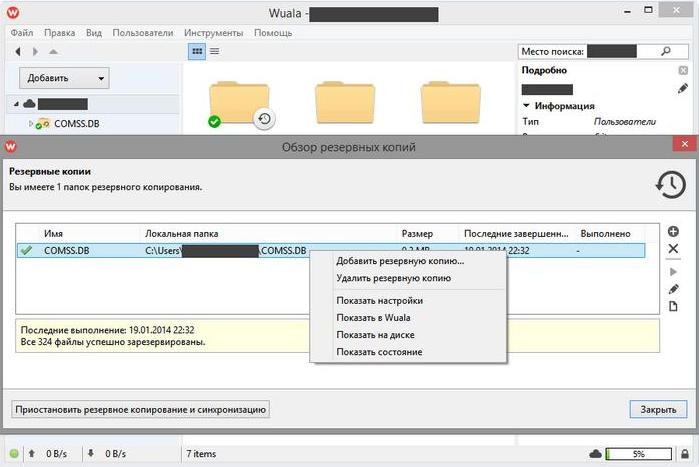Viewport: 699px width, 467px height.
Task: Sort by the Имя column header
Action: pos(53,234)
